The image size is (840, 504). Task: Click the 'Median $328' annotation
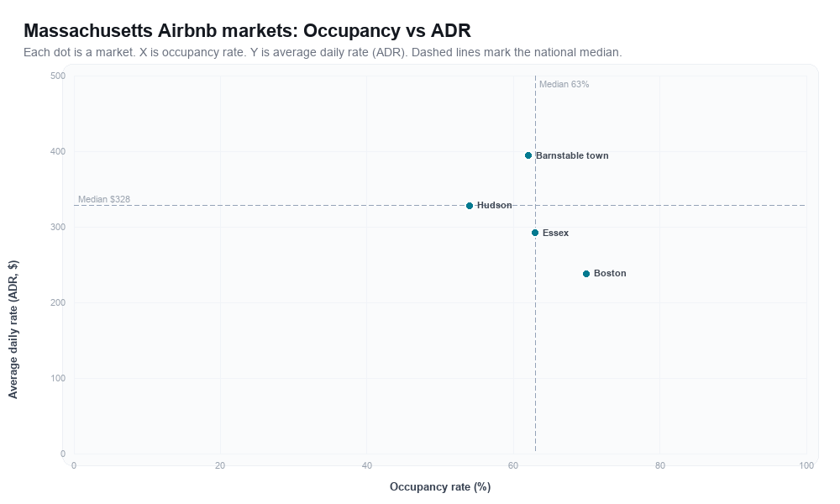tap(104, 199)
